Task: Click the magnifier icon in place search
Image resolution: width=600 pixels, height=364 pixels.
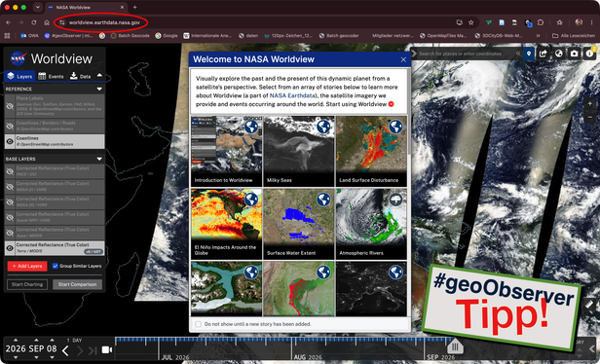Action: tap(518, 54)
